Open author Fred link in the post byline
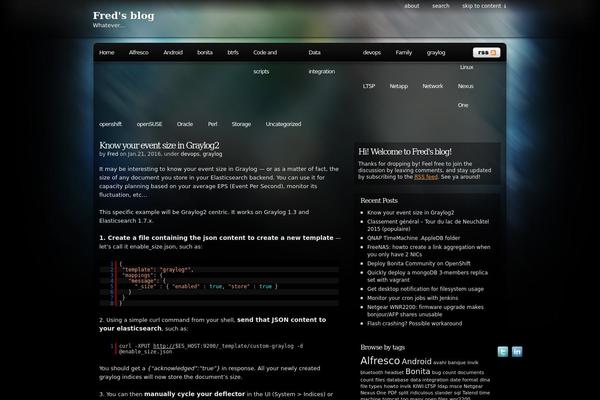 tap(112, 154)
